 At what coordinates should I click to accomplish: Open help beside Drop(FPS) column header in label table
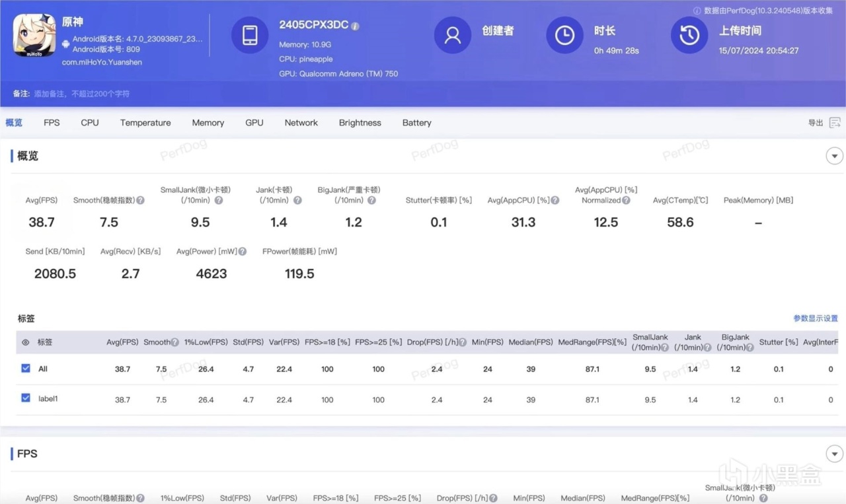coord(463,343)
